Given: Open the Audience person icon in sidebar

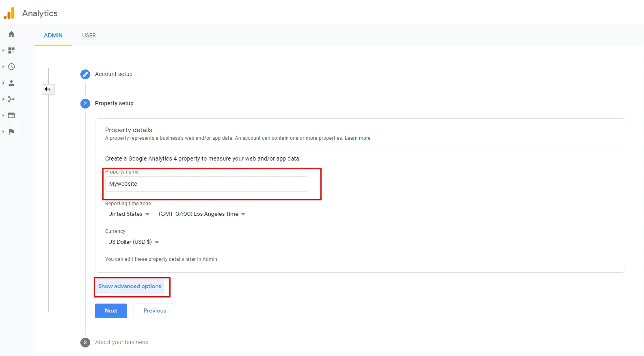Looking at the screenshot, I should pyautogui.click(x=11, y=83).
